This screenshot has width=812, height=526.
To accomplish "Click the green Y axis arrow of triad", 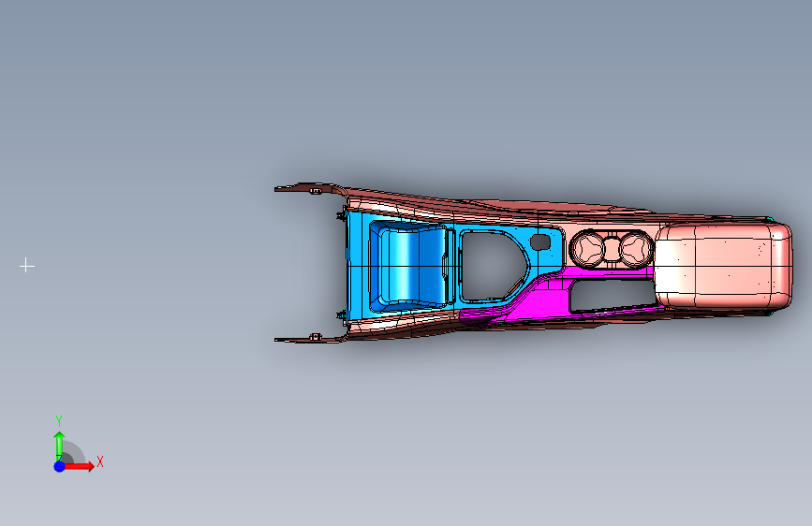I will [x=59, y=446].
